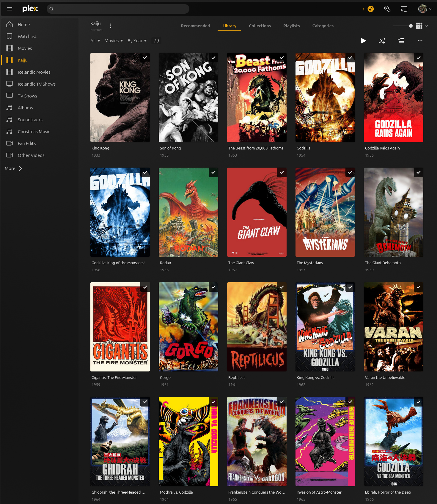437x504 pixels.
Task: Open King Kong vs. Godzilla title link
Action: pyautogui.click(x=315, y=377)
